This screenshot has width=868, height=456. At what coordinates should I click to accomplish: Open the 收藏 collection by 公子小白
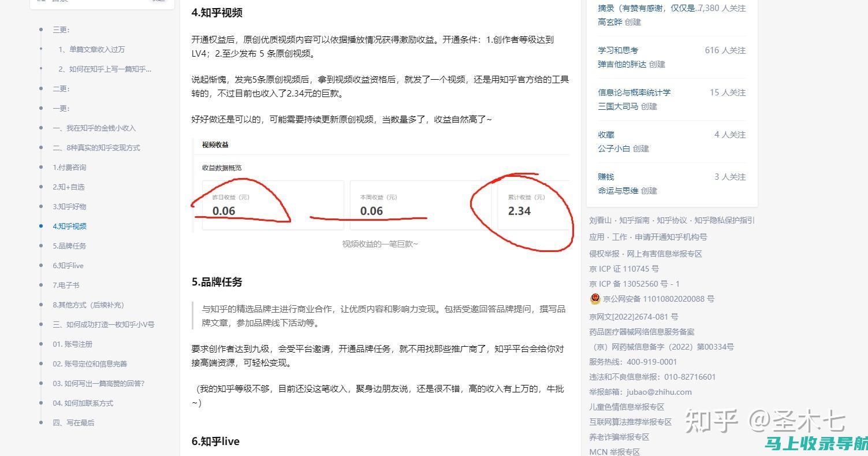click(606, 135)
